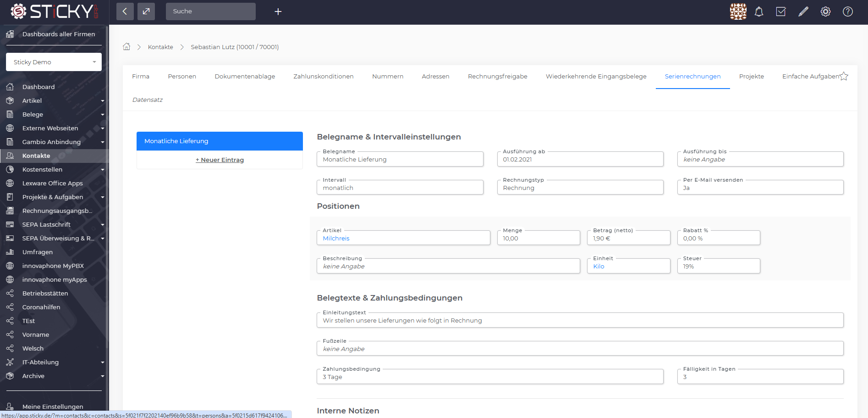
Task: Open the help question mark icon
Action: tap(848, 11)
